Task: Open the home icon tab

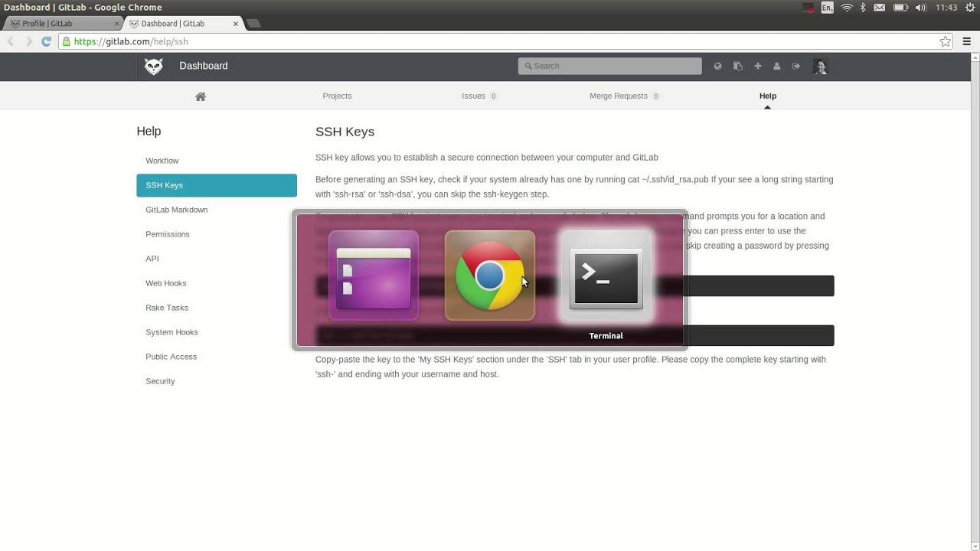Action: tap(201, 96)
